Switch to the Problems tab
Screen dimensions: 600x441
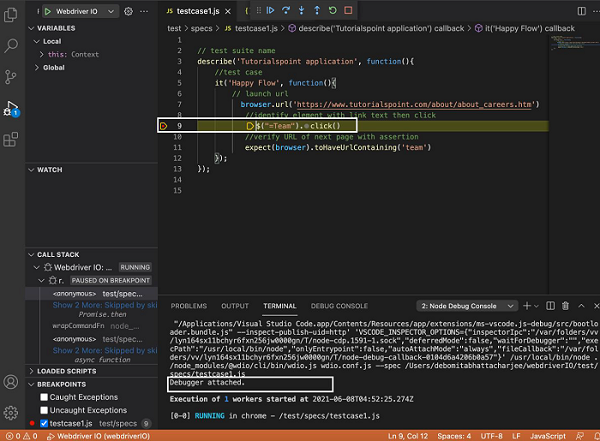[188, 305]
